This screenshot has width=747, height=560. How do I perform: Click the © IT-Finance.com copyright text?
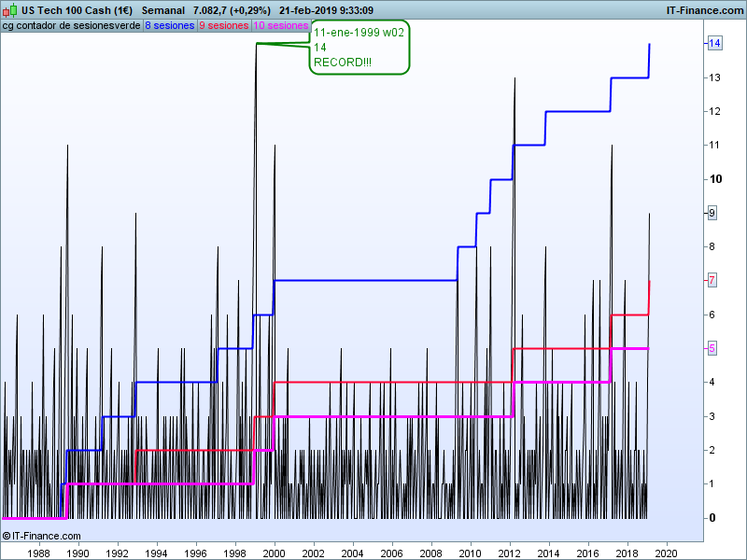click(42, 536)
